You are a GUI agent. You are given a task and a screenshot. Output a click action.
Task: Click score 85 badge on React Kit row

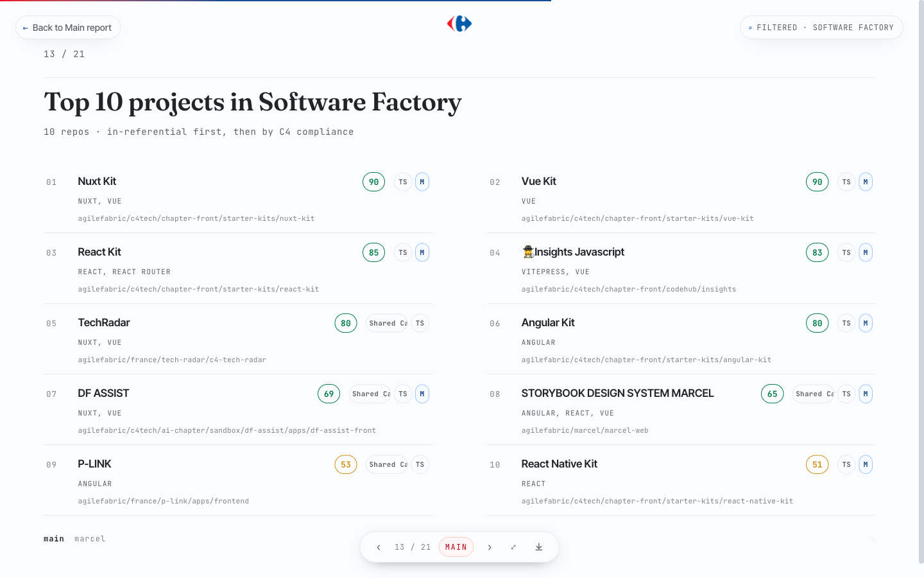coord(374,252)
